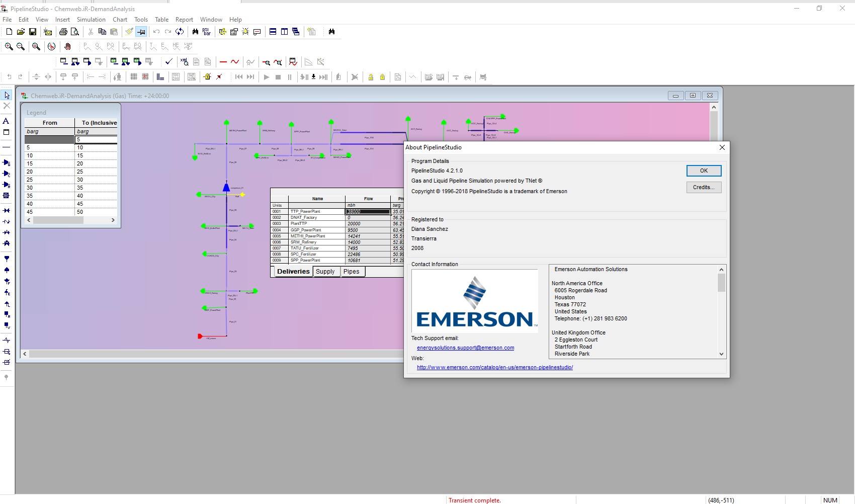Click the contact information scroll up arrow

(722, 270)
